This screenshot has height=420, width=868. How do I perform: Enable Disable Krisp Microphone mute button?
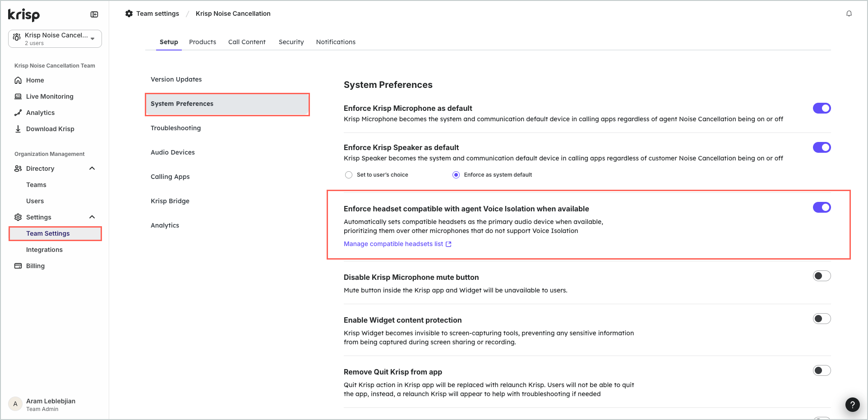(822, 276)
